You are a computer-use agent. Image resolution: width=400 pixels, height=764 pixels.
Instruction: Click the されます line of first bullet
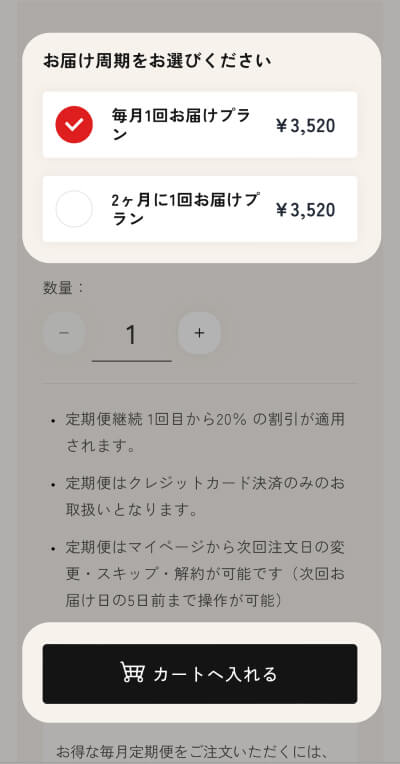pyautogui.click(x=100, y=446)
